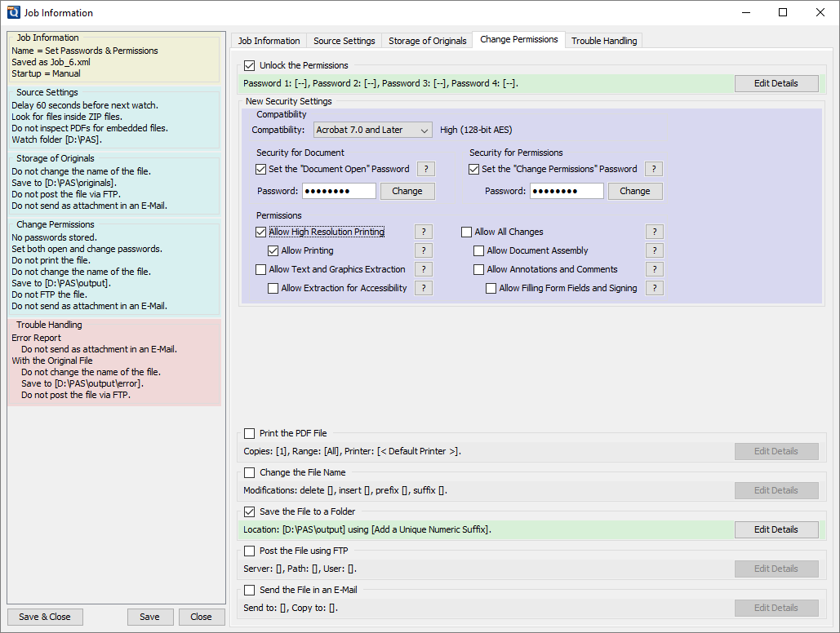Click help button beside Allow High Resolution Printing
Viewport: 840px width, 633px height.
point(423,232)
